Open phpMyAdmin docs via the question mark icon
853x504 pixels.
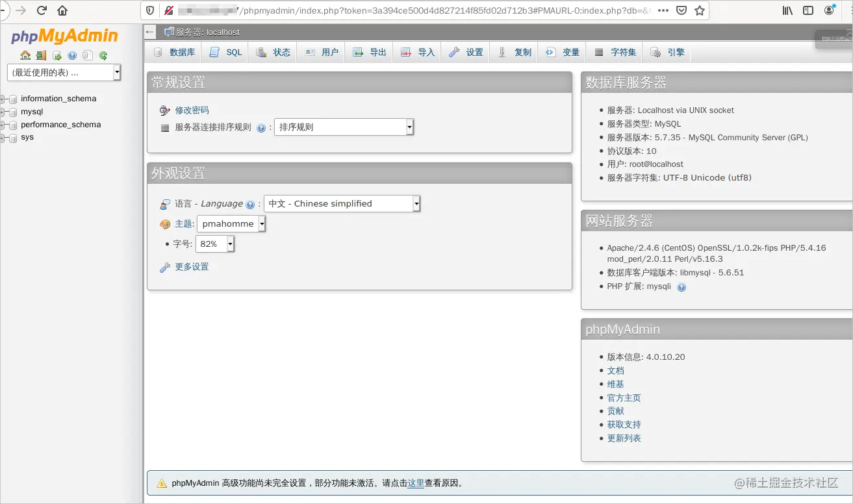click(71, 55)
